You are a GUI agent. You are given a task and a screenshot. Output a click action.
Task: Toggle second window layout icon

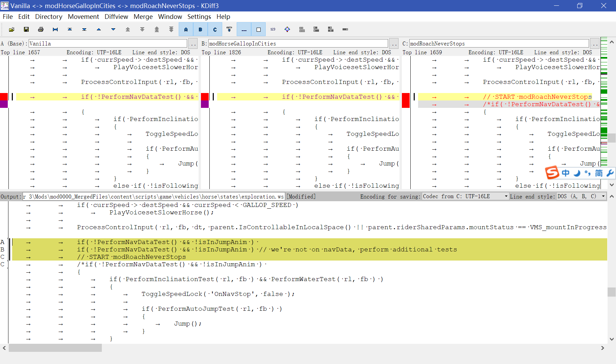click(316, 30)
